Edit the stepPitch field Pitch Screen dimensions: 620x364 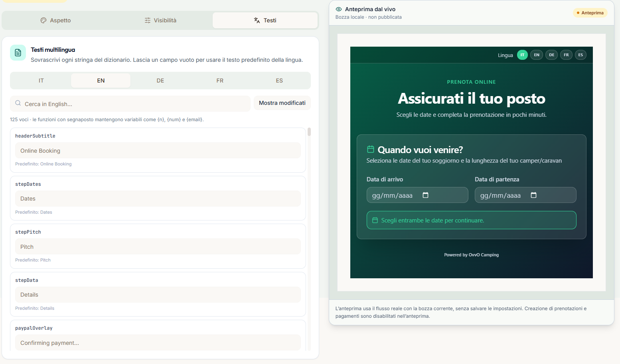click(x=158, y=247)
